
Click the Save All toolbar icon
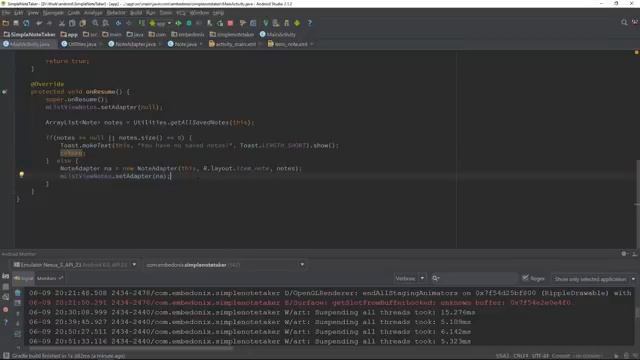pos(16,23)
